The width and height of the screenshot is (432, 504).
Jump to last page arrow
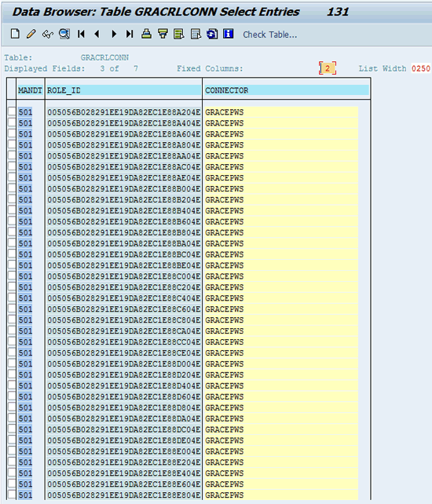[x=130, y=34]
